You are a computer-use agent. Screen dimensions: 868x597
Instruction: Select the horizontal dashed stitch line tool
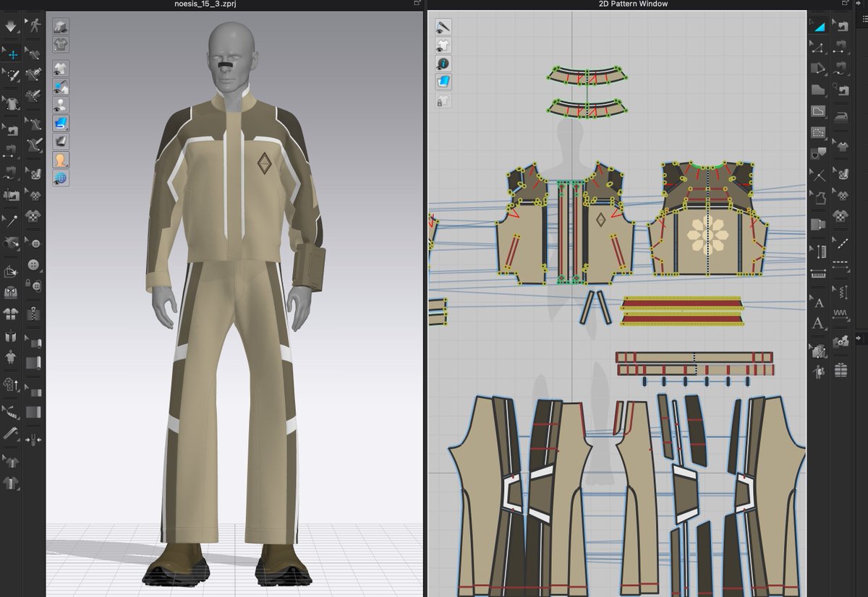coord(841,267)
